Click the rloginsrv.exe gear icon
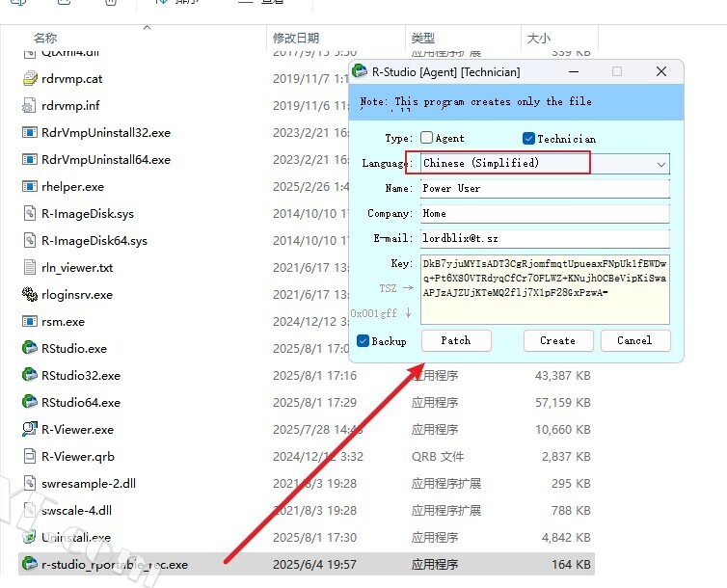Image resolution: width=727 pixels, height=588 pixels. point(30,294)
